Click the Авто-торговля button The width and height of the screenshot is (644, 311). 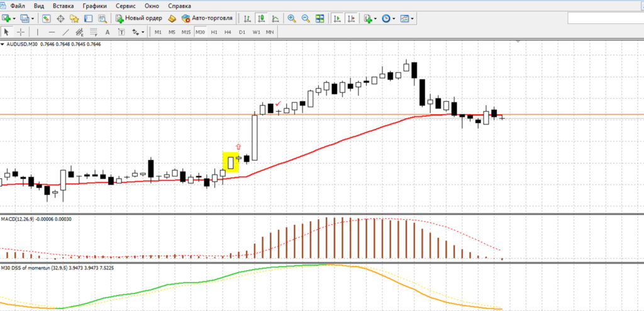click(x=208, y=18)
